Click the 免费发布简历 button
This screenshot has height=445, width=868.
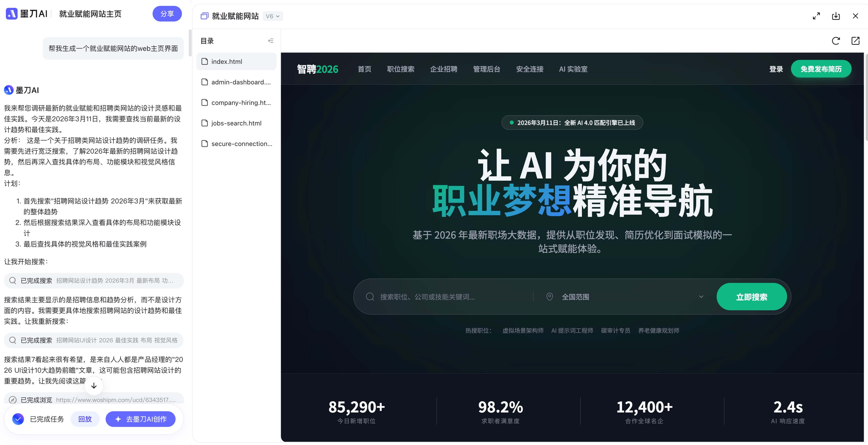click(x=821, y=69)
